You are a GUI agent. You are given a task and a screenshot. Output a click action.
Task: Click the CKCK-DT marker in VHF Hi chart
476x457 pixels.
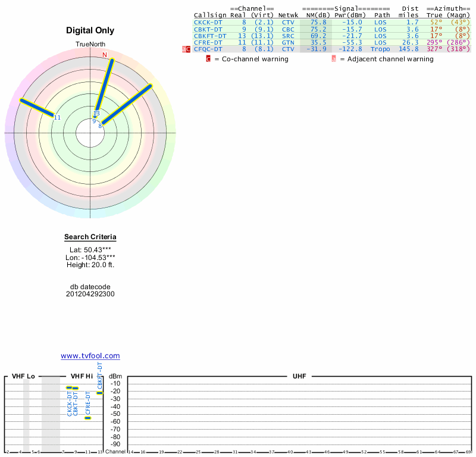[70, 387]
